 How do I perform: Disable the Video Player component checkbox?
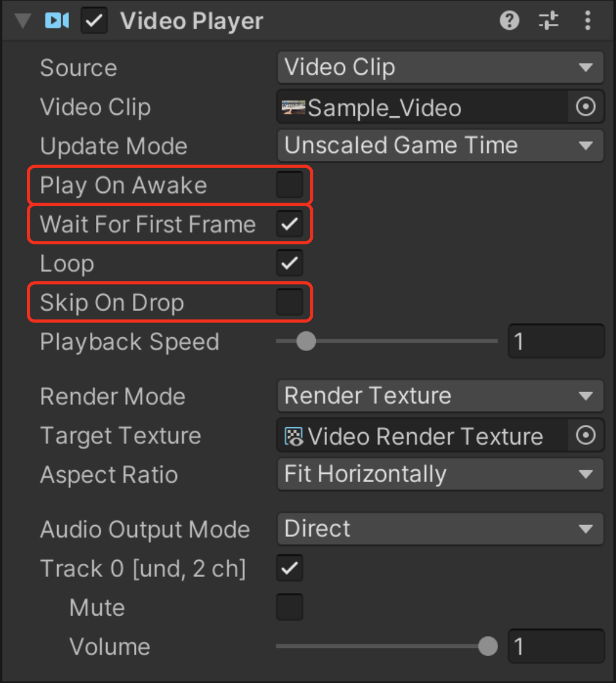[x=94, y=20]
